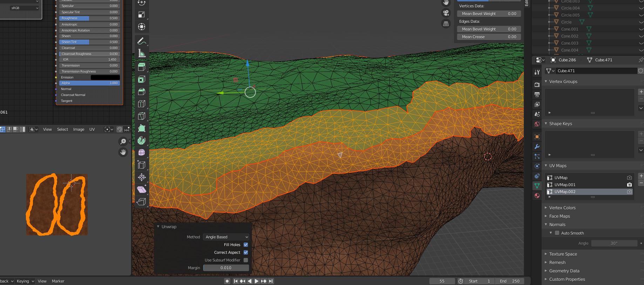Select the Inset Faces tool
The height and width of the screenshot is (285, 644).
pos(142,79)
